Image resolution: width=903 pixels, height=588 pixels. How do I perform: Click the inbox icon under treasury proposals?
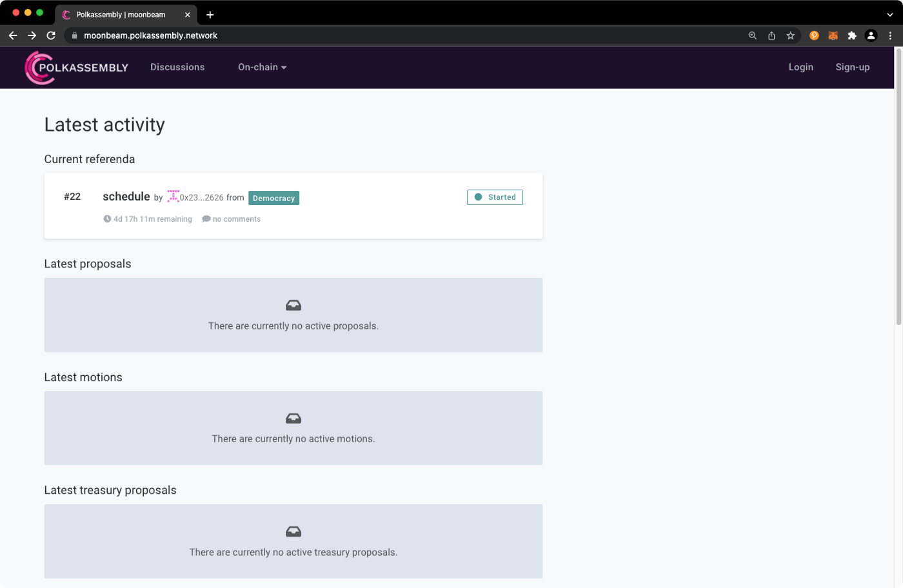tap(293, 531)
